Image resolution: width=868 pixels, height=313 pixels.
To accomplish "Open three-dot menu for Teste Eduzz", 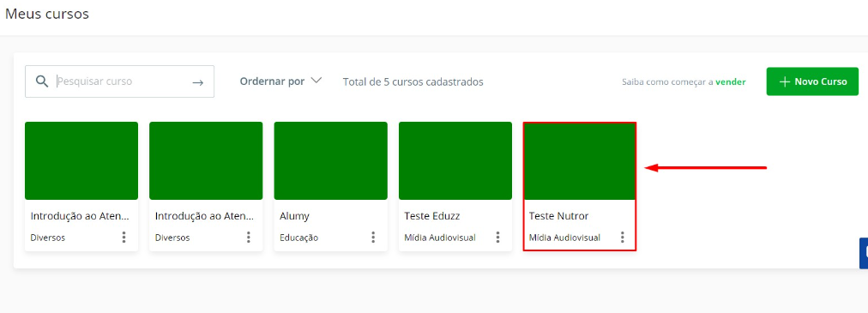I will coord(497,238).
